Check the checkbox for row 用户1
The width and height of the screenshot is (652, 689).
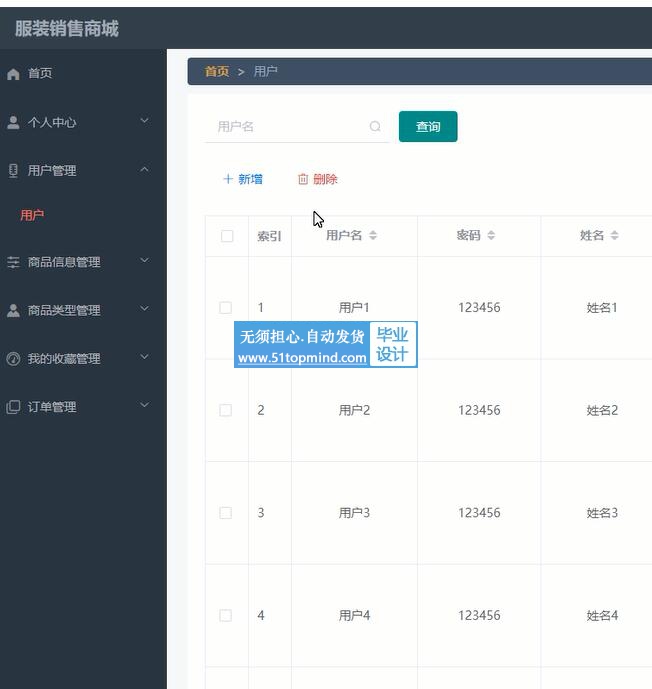[x=225, y=308]
